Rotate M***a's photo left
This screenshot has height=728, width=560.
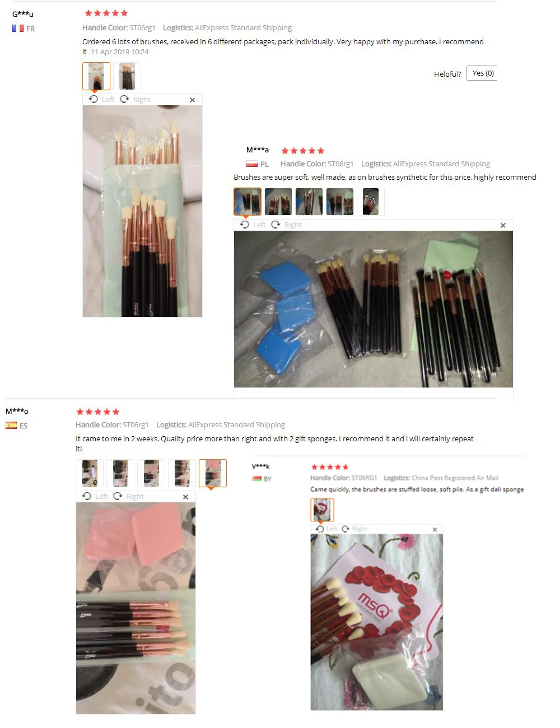pyautogui.click(x=253, y=225)
